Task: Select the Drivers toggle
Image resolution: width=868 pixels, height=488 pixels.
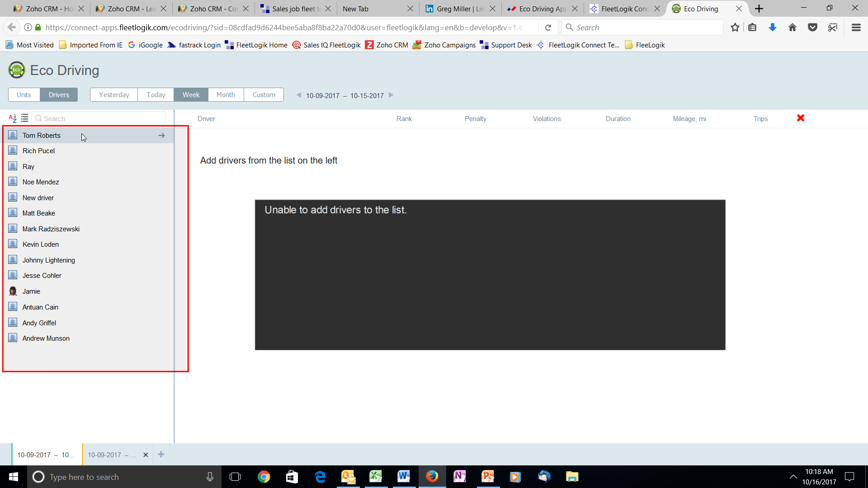Action: (59, 95)
